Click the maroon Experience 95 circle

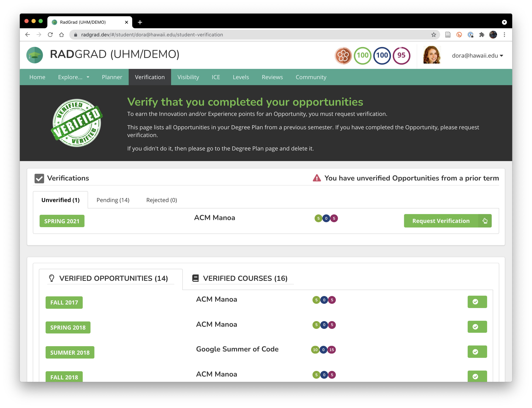tap(401, 56)
